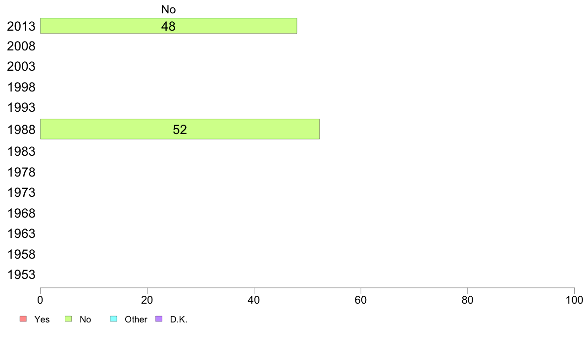Click the 20 tick on x-axis
The width and height of the screenshot is (588, 364).
pyautogui.click(x=147, y=300)
